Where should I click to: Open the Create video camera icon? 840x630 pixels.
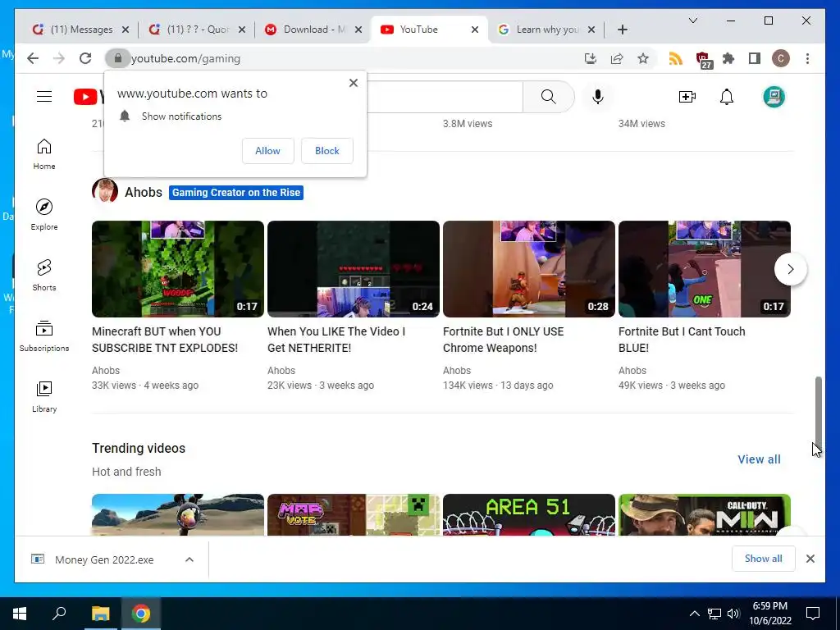[687, 97]
